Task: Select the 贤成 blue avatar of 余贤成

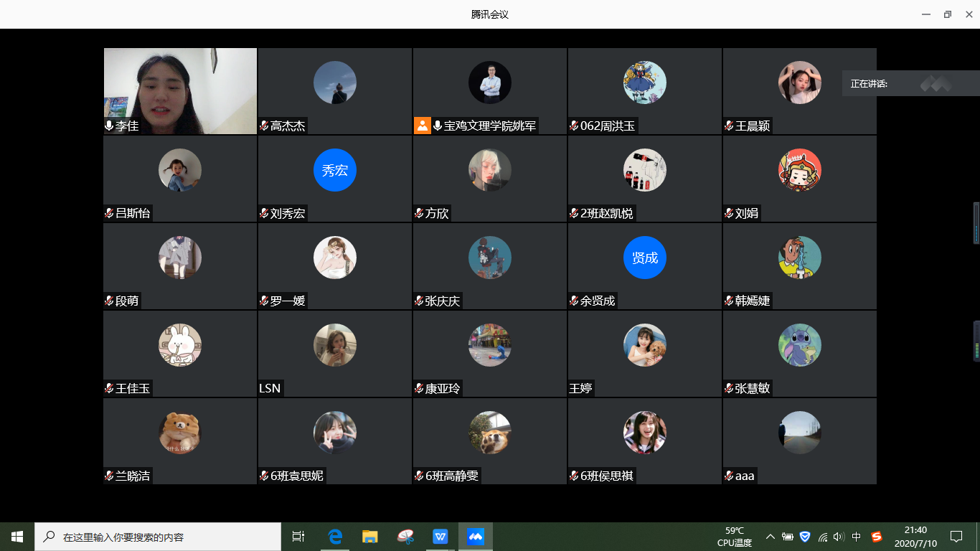Action: (x=645, y=258)
